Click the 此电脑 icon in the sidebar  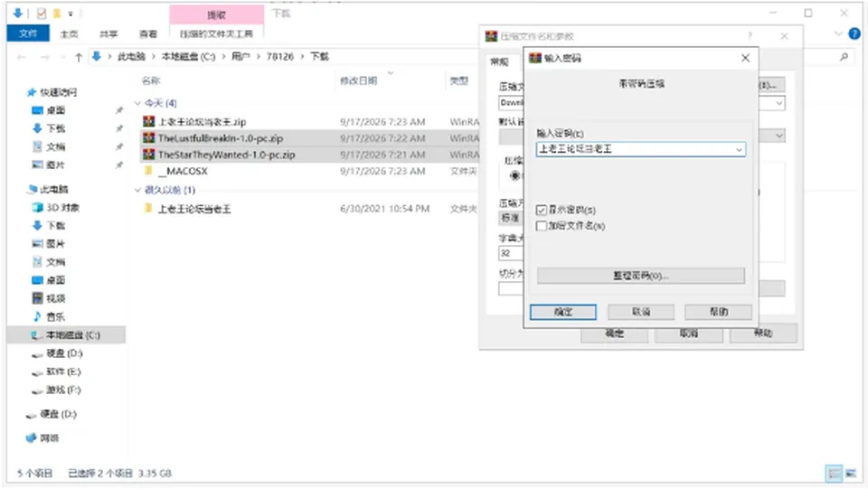[31, 189]
